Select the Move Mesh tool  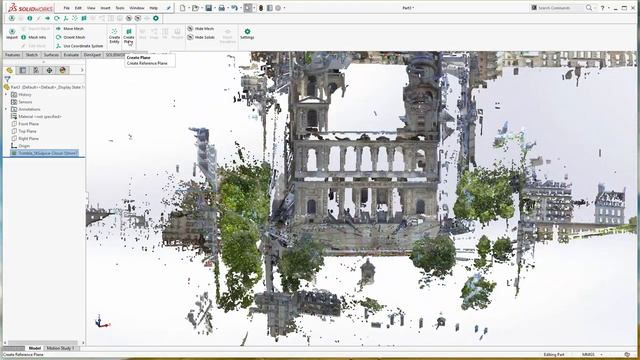(x=70, y=29)
